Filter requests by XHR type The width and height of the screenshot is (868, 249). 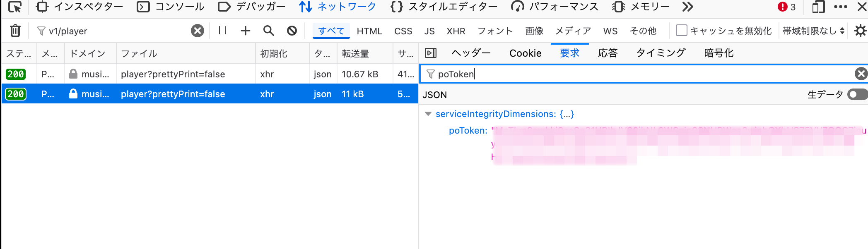456,31
